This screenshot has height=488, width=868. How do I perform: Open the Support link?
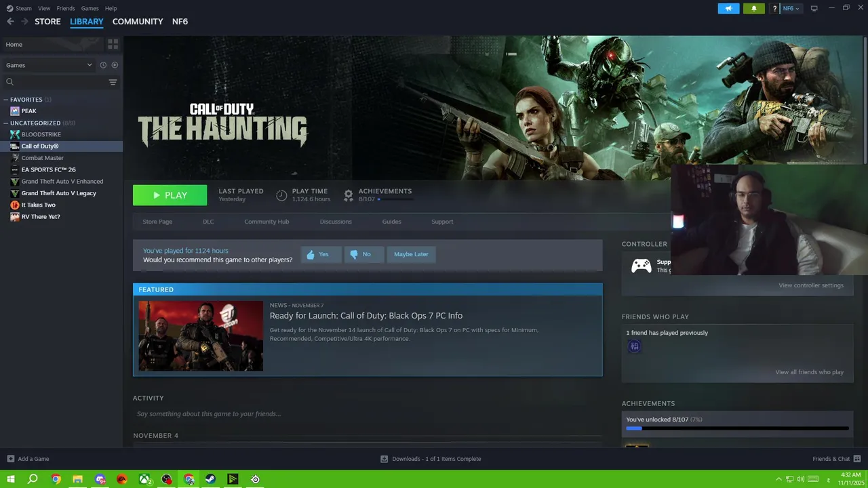click(442, 222)
